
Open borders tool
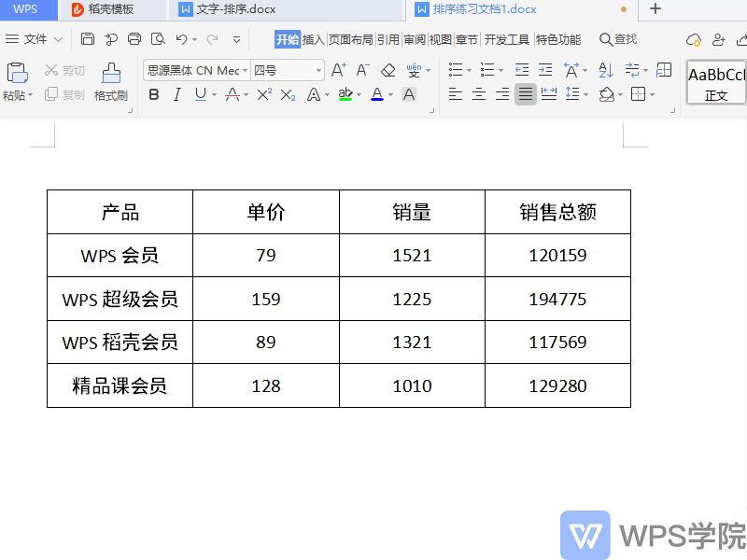639,95
